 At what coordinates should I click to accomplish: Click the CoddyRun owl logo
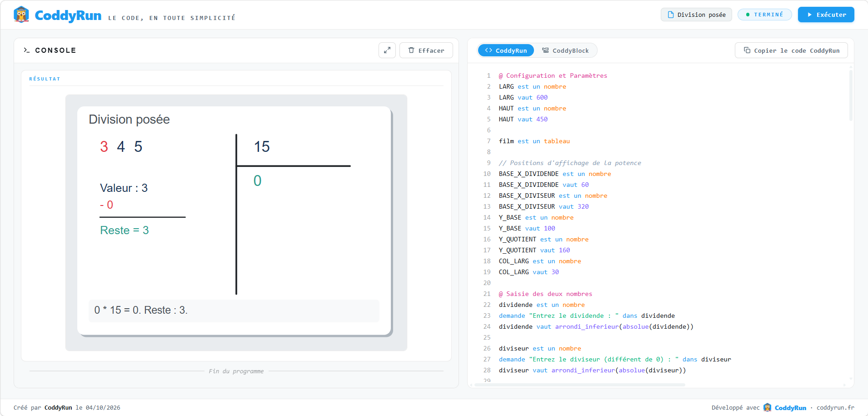(x=21, y=15)
